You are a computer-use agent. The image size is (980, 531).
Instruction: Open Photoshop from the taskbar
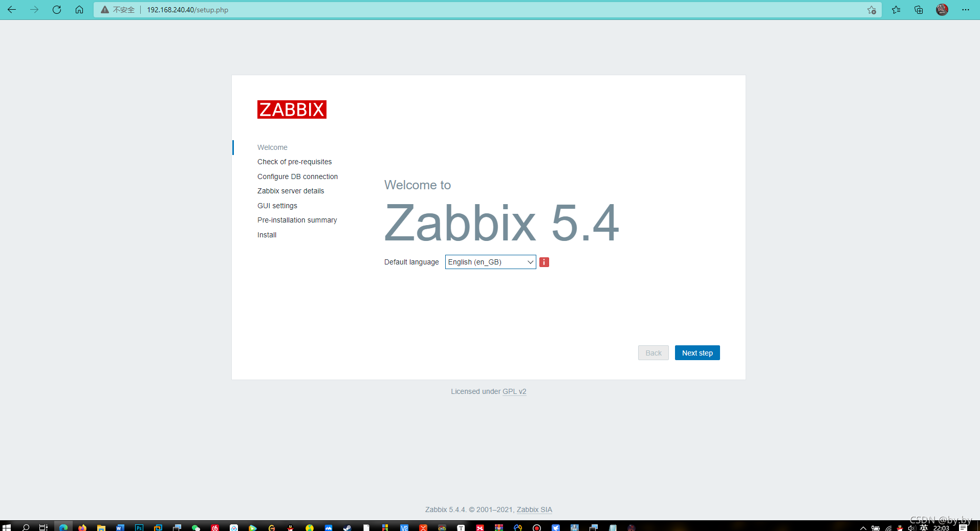(139, 527)
